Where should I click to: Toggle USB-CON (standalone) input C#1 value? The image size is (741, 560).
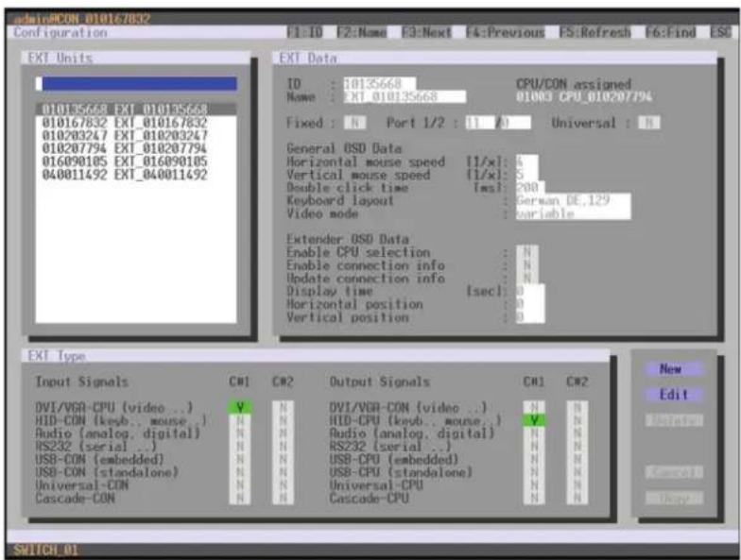pyautogui.click(x=240, y=472)
